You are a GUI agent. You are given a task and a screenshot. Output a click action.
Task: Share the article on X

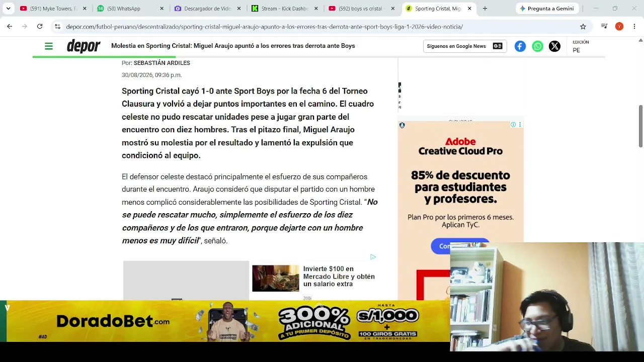(x=554, y=46)
